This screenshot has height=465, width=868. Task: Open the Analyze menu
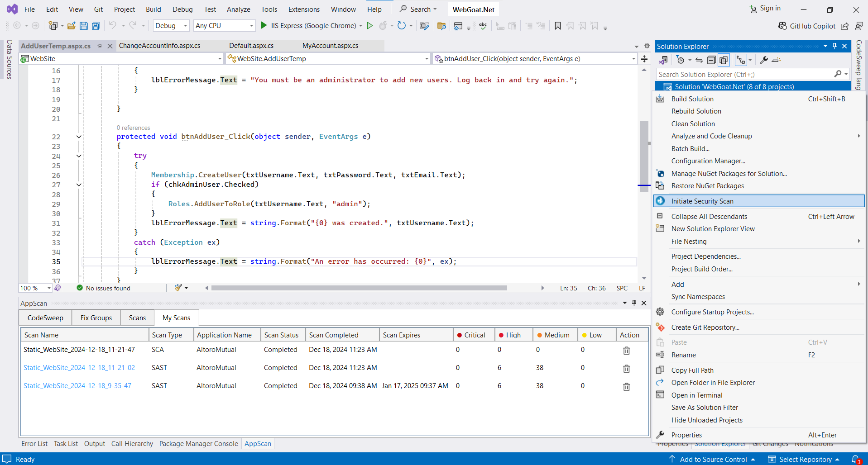239,9
